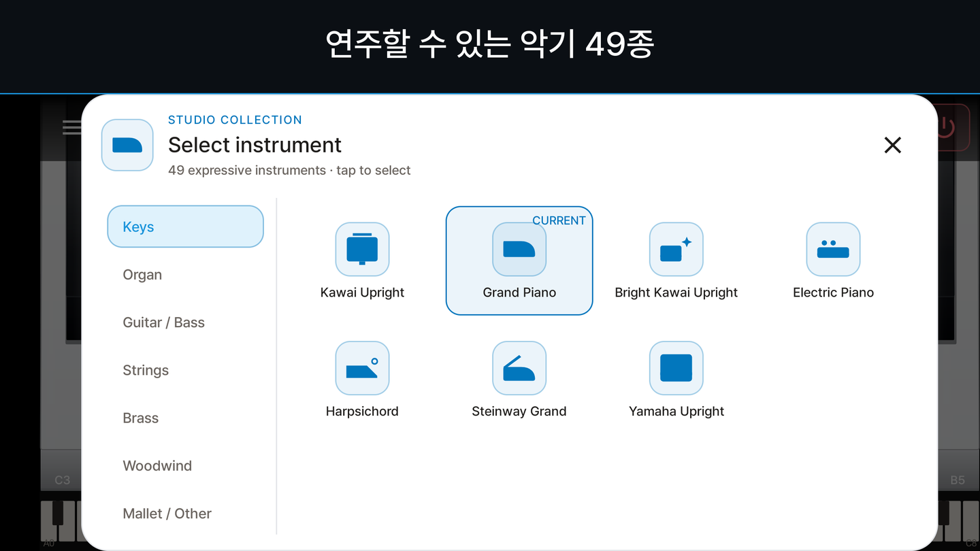Click the Steinway Grand label
The image size is (980, 551).
click(x=519, y=412)
